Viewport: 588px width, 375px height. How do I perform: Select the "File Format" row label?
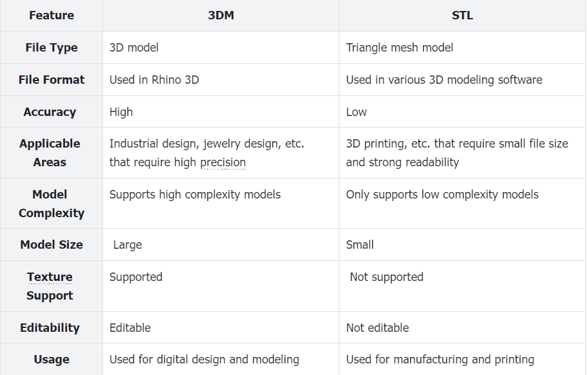(x=52, y=80)
